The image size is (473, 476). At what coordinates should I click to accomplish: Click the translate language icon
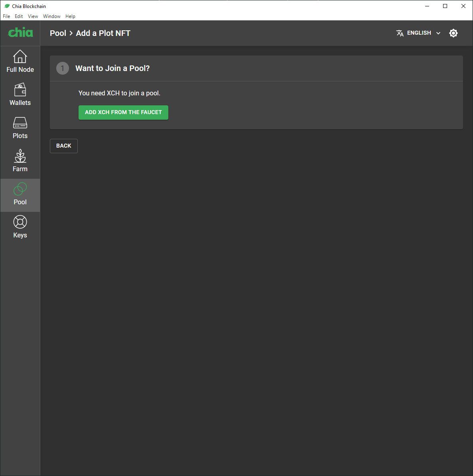pos(400,33)
